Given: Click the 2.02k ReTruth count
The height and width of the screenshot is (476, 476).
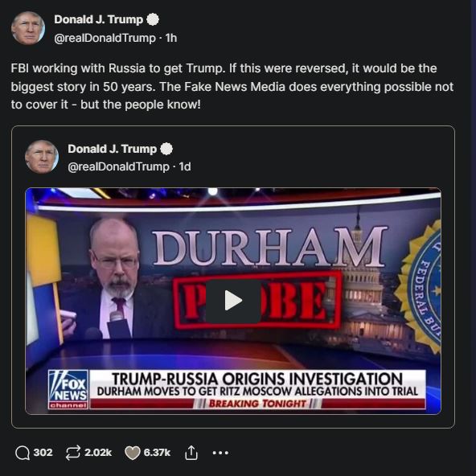Looking at the screenshot, I should pos(98,453).
